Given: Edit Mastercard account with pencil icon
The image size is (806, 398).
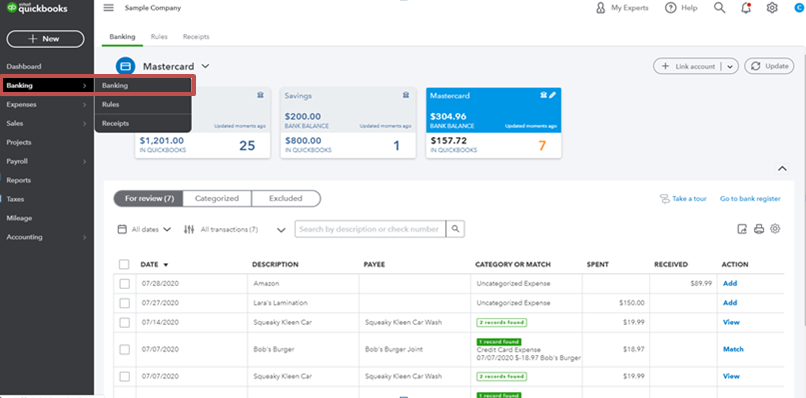Looking at the screenshot, I should 553,95.
